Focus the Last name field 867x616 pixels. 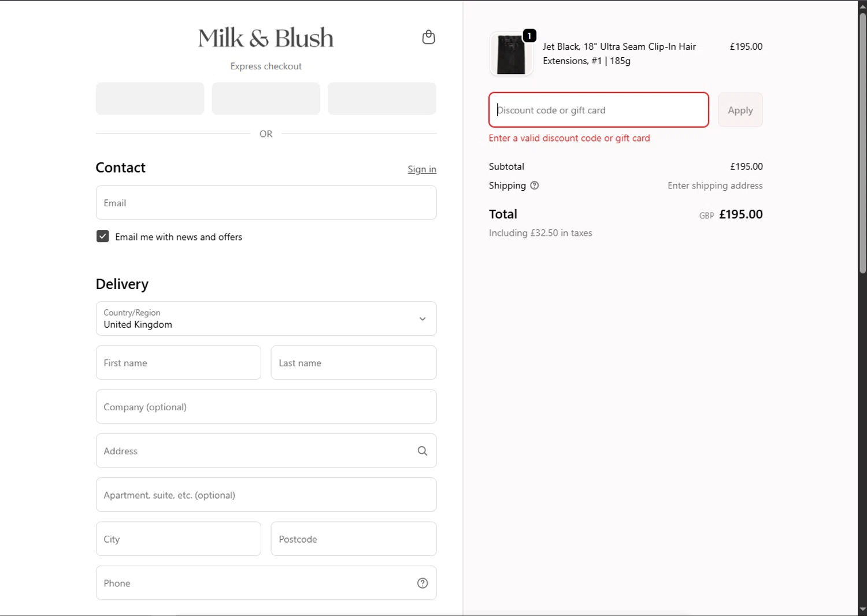tap(354, 363)
